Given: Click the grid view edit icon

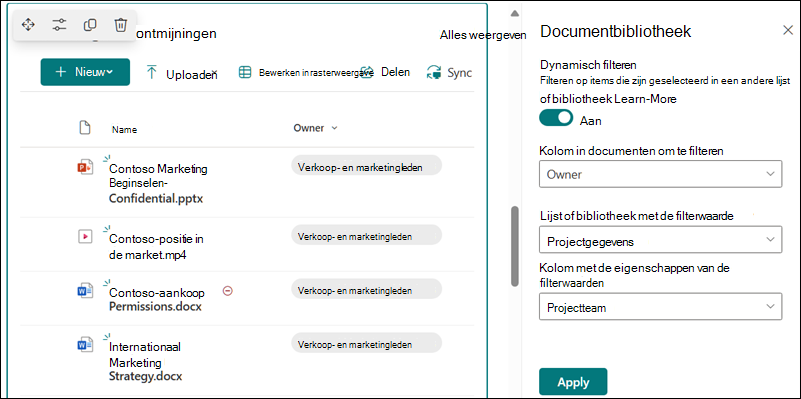Looking at the screenshot, I should point(245,73).
